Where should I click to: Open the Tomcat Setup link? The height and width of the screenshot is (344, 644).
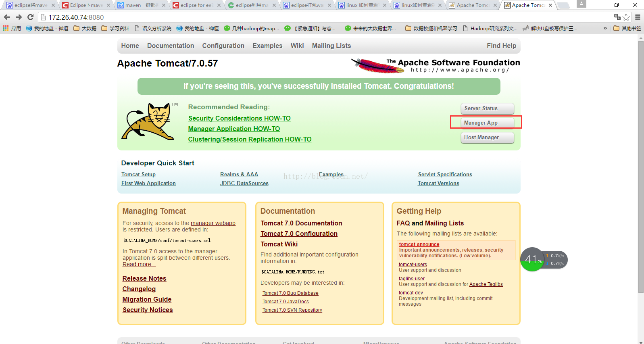coord(138,174)
